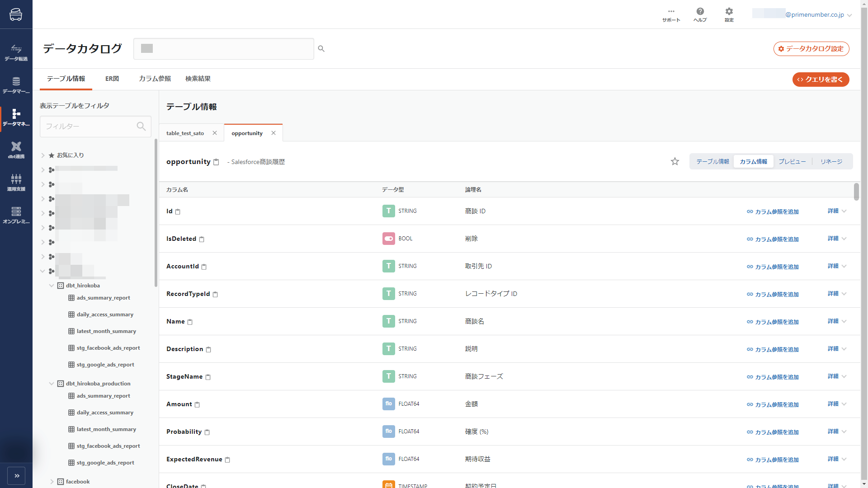Expand details for the IsDeleted column
This screenshot has height=488, width=868.
[837, 239]
